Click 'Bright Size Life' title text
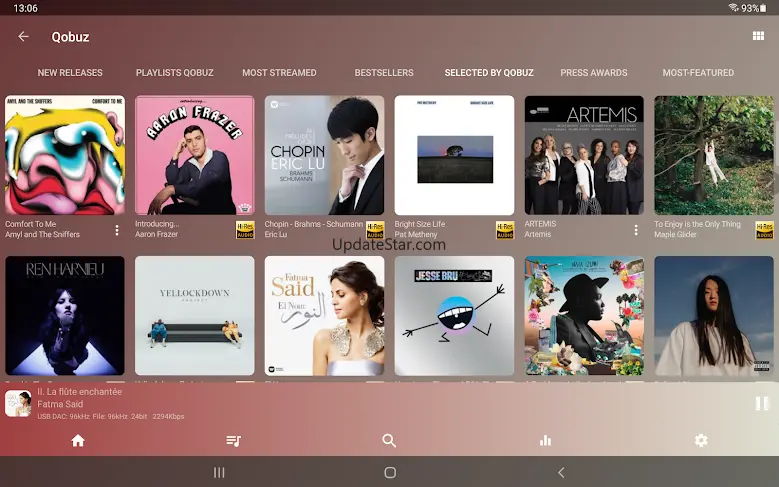The image size is (779, 487). coord(420,224)
